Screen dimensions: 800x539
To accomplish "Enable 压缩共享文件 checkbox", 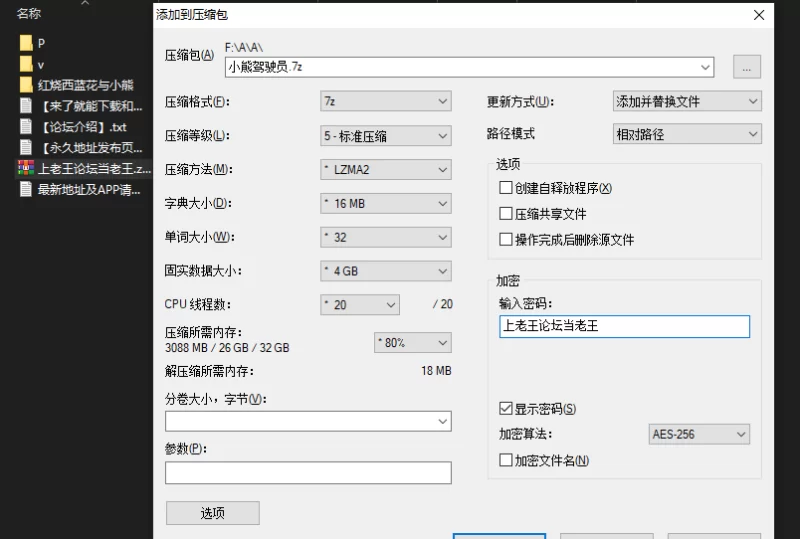I will pyautogui.click(x=506, y=213).
